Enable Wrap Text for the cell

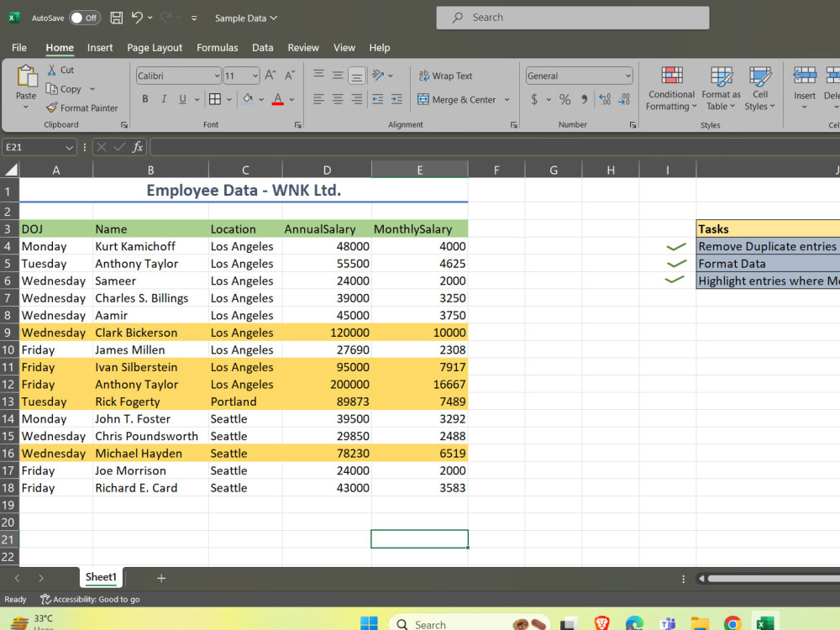click(x=445, y=76)
